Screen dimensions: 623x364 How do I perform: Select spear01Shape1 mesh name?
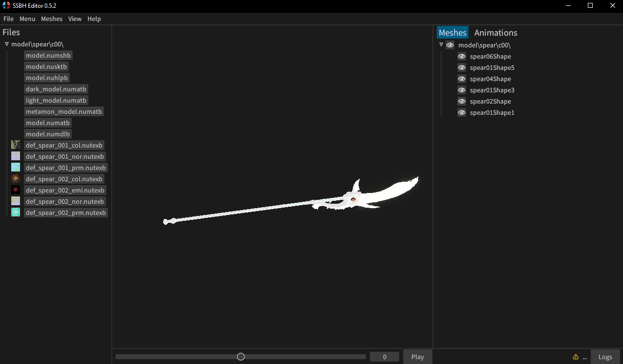pos(492,112)
